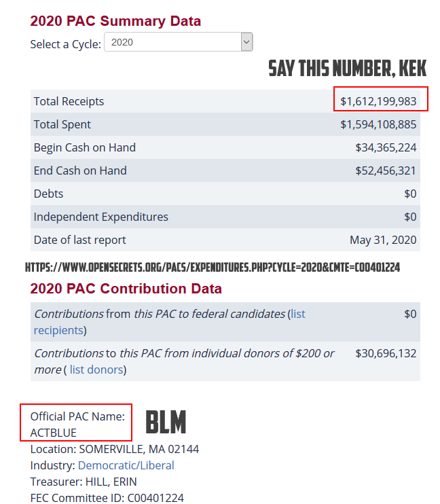The height and width of the screenshot is (504, 440).
Task: Select the End Cash on Hand value
Action: pos(386,170)
